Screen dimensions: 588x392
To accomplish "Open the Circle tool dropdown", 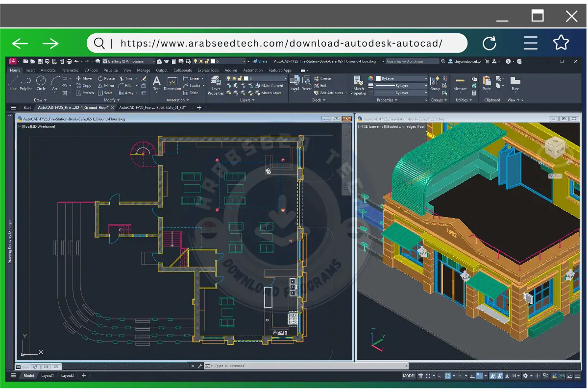I will point(41,92).
